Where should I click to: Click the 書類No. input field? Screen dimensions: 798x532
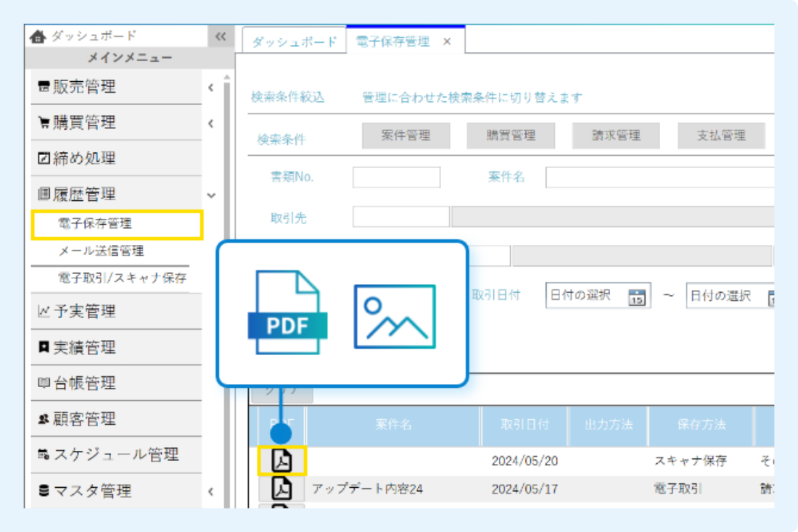pos(396,178)
